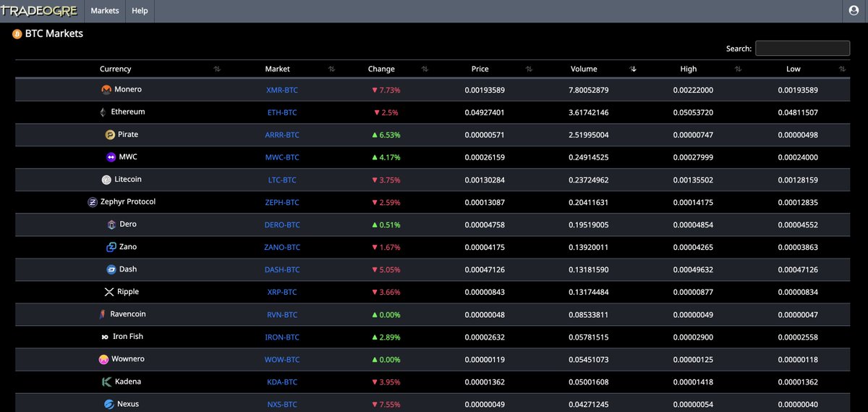The height and width of the screenshot is (412, 868).
Task: Open the DASH-BTC market link
Action: (x=282, y=270)
